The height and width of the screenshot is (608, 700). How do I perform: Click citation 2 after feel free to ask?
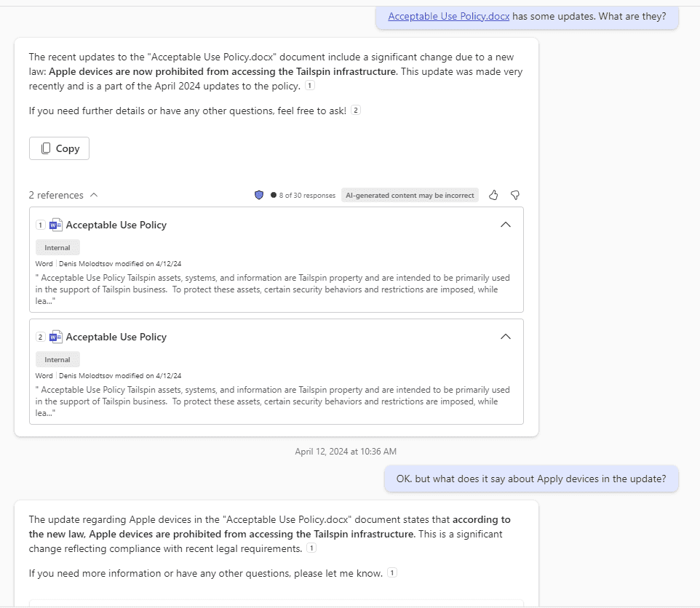(356, 110)
